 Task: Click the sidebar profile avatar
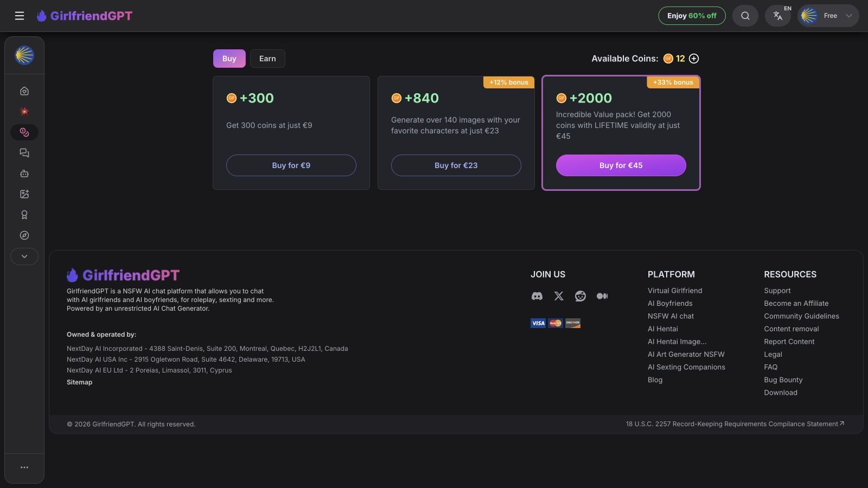pos(24,55)
